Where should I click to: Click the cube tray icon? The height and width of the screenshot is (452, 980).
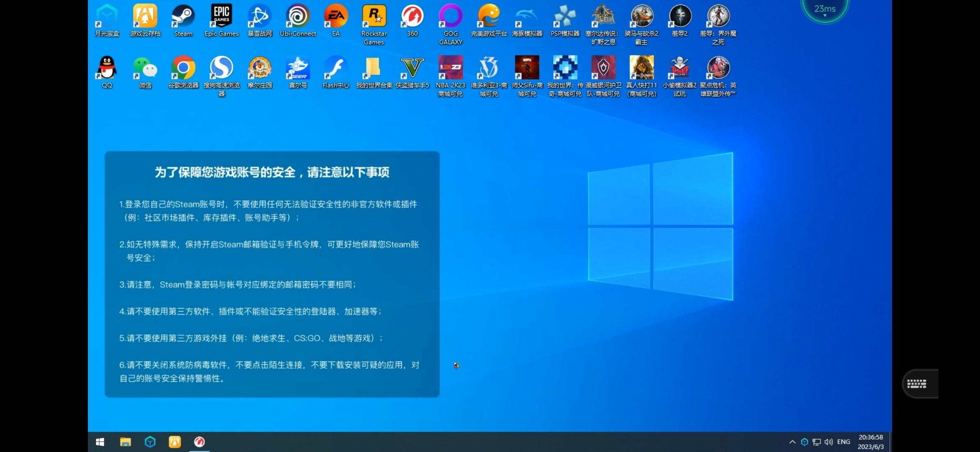pyautogui.click(x=805, y=442)
